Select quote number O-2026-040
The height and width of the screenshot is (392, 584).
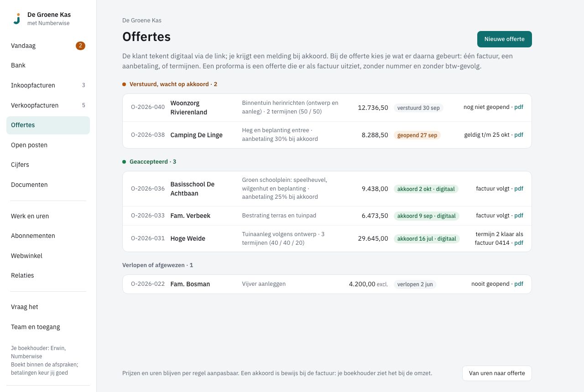(x=148, y=108)
